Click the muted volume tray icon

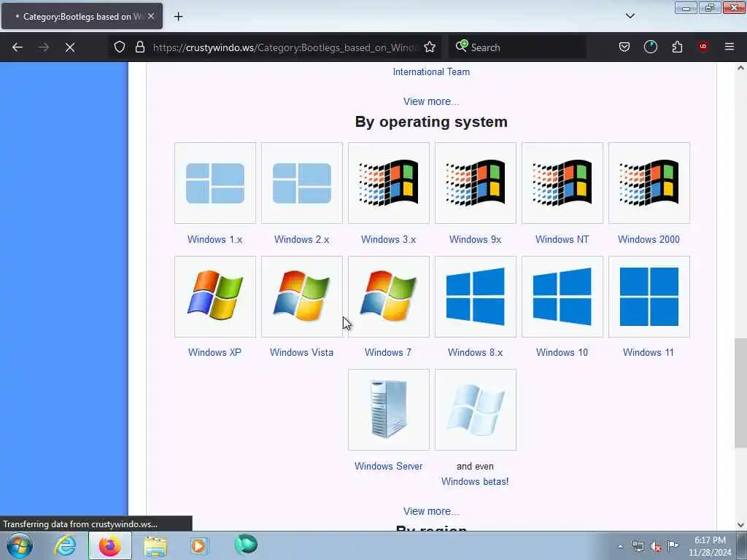656,547
